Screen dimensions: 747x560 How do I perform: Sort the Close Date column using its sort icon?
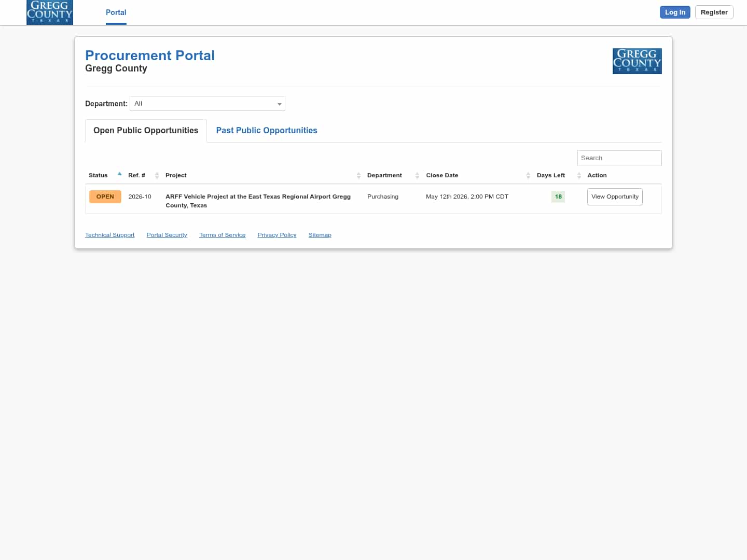(x=528, y=175)
